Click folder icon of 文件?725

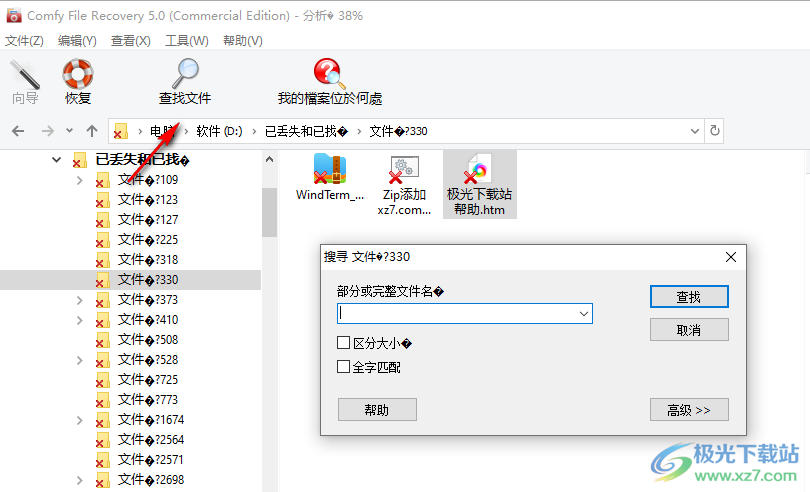(x=102, y=380)
